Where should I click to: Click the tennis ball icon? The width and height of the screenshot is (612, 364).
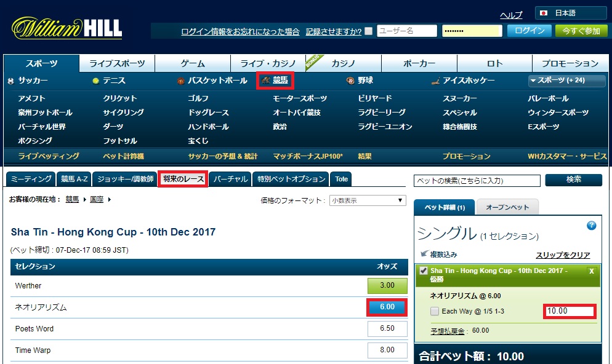[x=95, y=81]
